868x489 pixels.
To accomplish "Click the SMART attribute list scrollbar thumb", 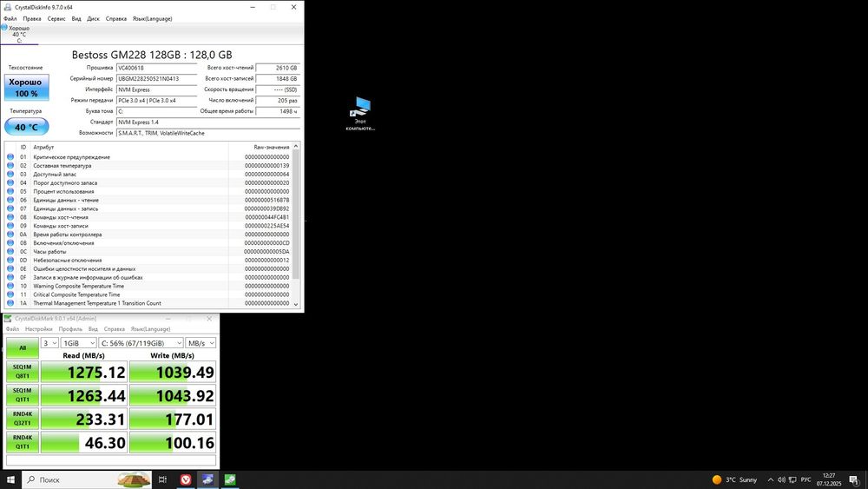I will pyautogui.click(x=296, y=213).
